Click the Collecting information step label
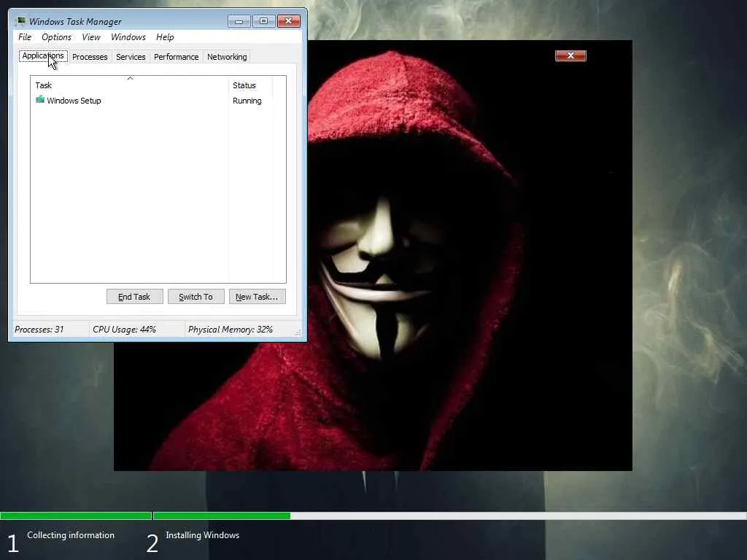This screenshot has width=747, height=560. pyautogui.click(x=71, y=535)
